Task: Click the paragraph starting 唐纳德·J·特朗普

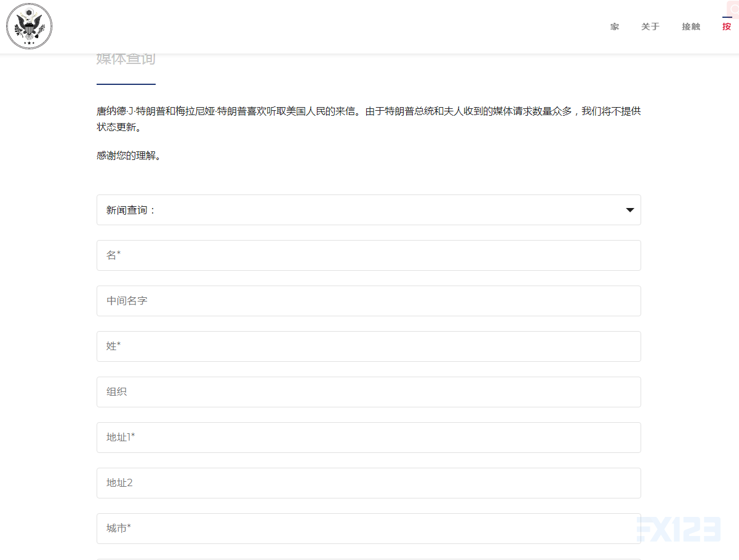Action: [369, 119]
